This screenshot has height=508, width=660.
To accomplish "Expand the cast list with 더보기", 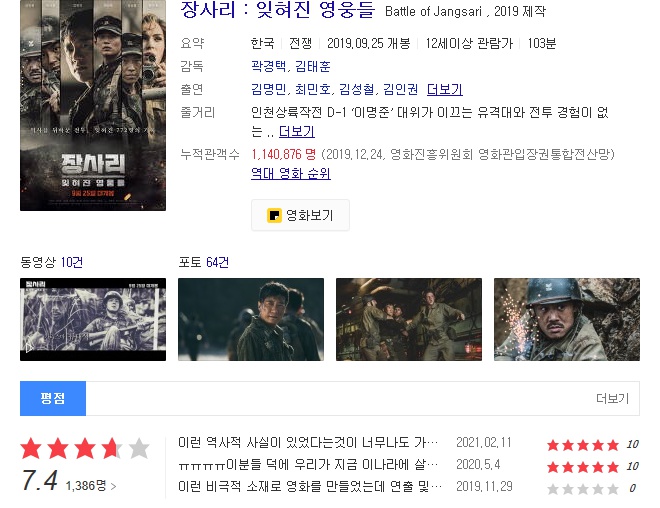I will 444,89.
